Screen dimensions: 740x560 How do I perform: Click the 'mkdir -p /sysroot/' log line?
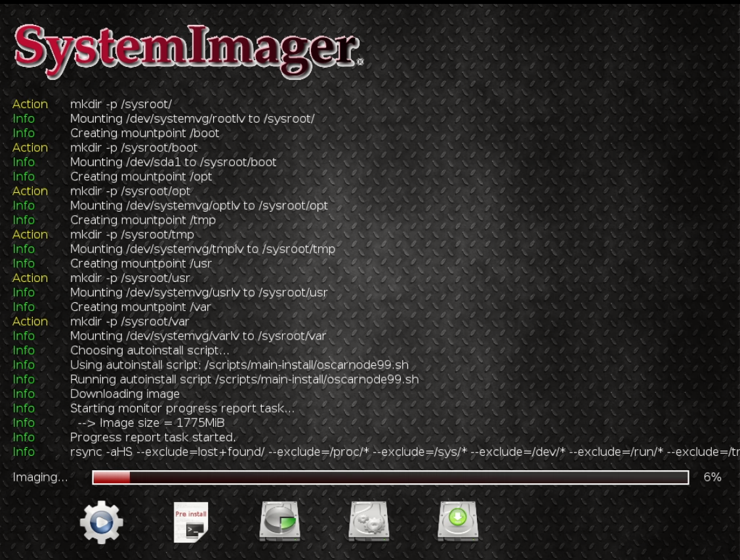point(121,104)
